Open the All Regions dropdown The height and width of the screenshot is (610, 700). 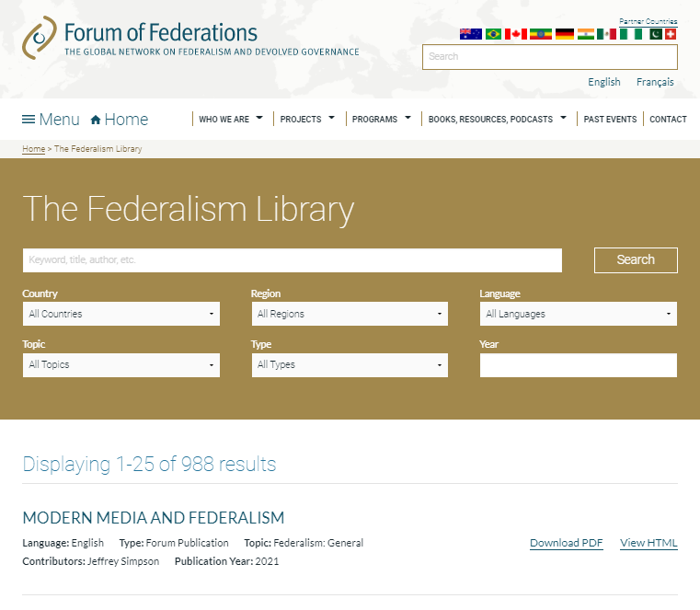coord(350,314)
